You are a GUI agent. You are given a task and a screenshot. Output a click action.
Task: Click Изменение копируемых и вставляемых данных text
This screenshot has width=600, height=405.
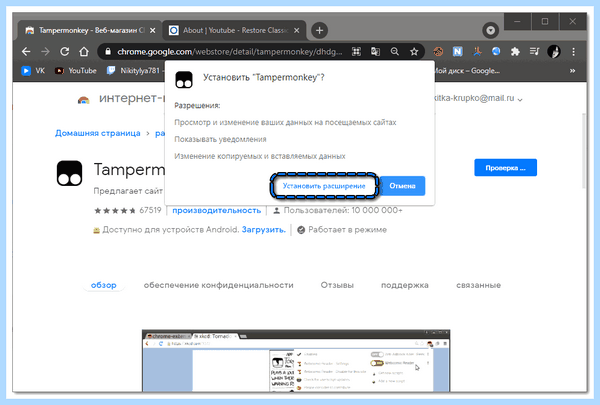point(260,156)
